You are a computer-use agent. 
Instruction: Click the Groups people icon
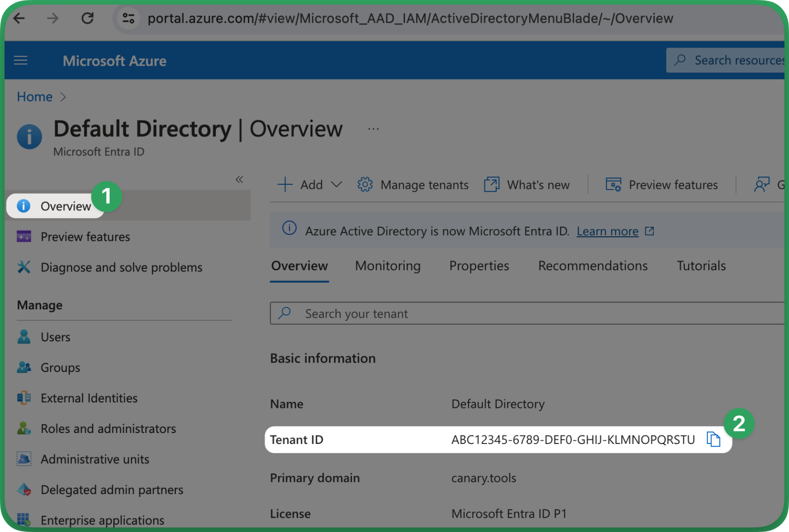point(24,367)
